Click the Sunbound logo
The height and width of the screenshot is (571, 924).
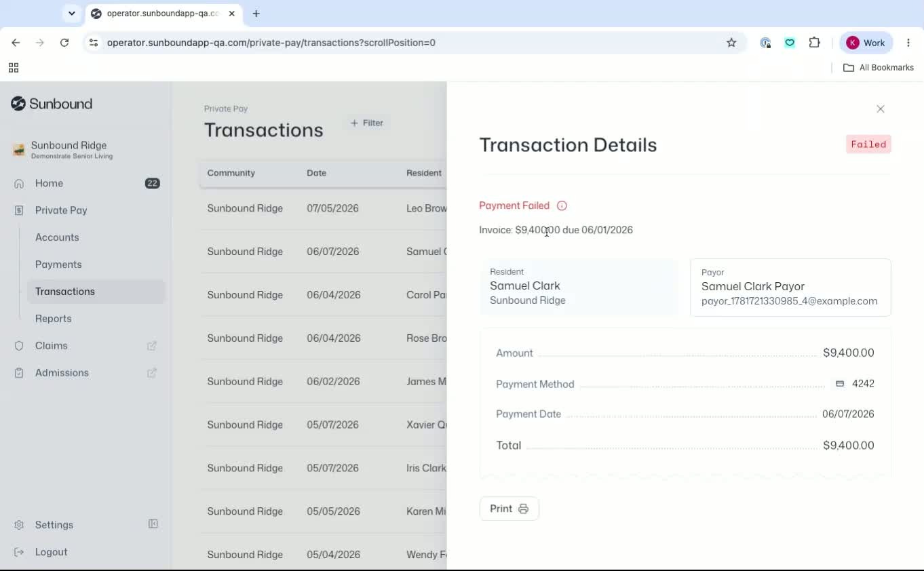coord(52,104)
